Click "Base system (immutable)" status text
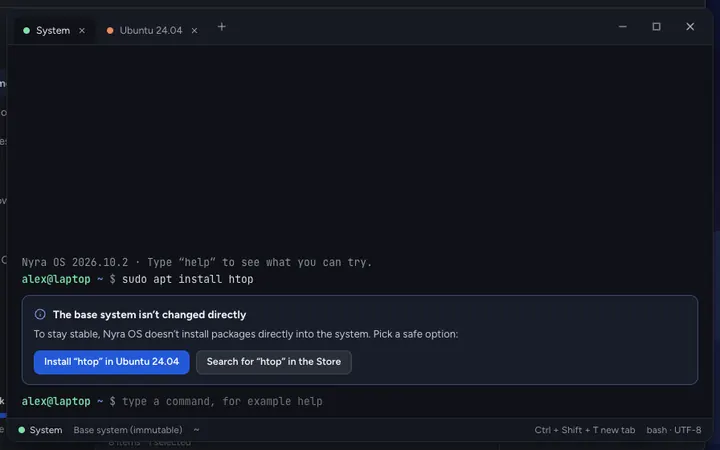Screen dimensions: 720x450 click(128, 430)
